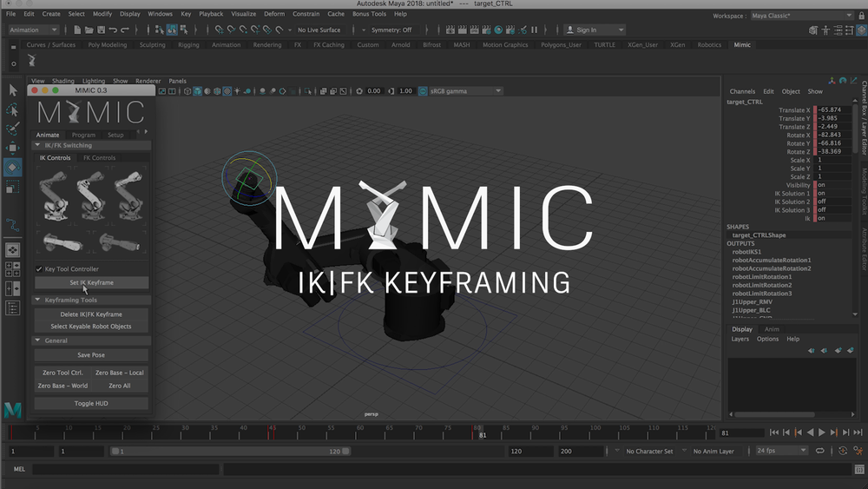Screen dimensions: 868x489
Task: Click the Undo arrow icon
Action: pyautogui.click(x=113, y=30)
